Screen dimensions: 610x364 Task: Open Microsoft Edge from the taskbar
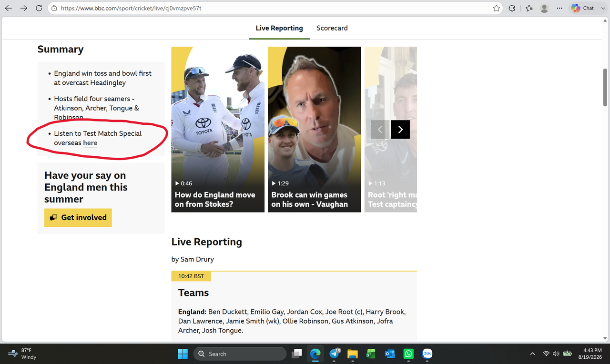(315, 354)
